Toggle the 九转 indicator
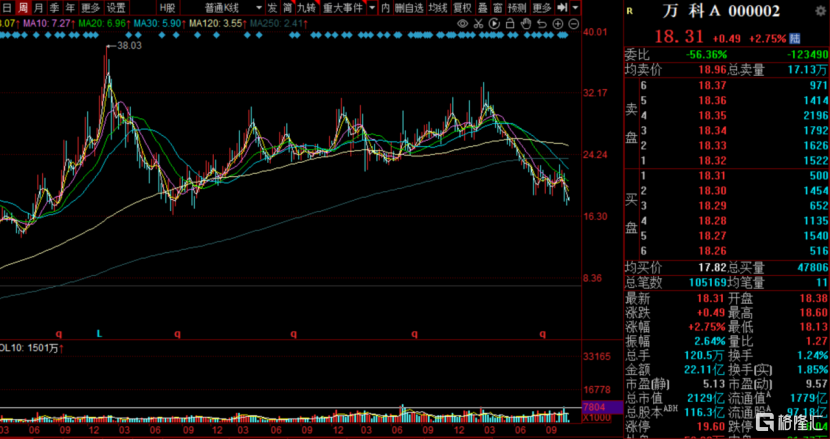This screenshot has height=439, width=830. click(x=308, y=7)
